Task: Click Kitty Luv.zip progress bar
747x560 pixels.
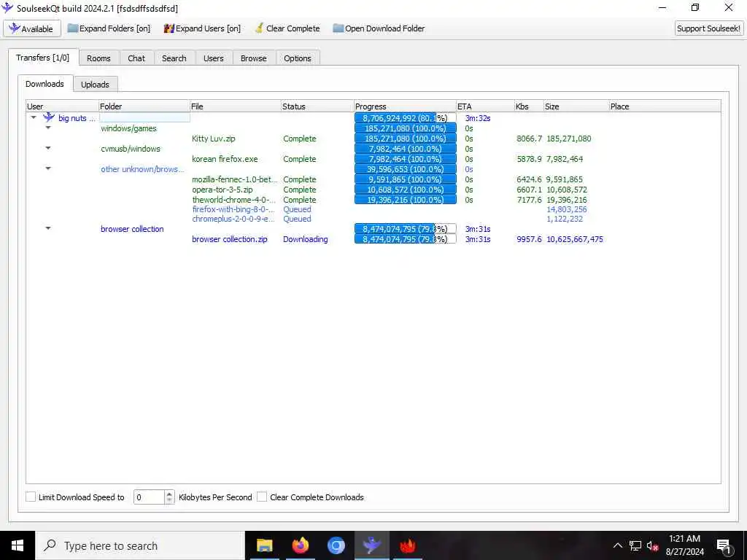Action: (406, 139)
